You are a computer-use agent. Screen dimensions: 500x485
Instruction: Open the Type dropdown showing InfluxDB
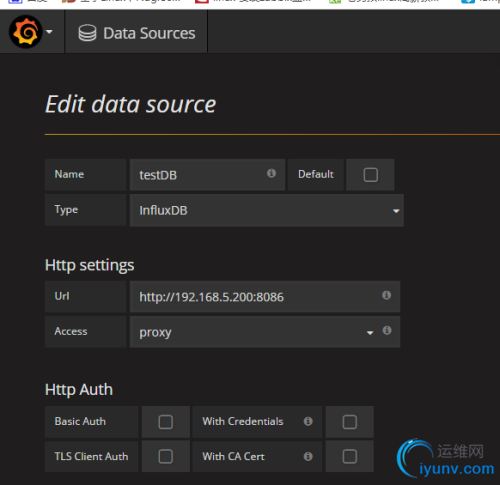click(267, 210)
